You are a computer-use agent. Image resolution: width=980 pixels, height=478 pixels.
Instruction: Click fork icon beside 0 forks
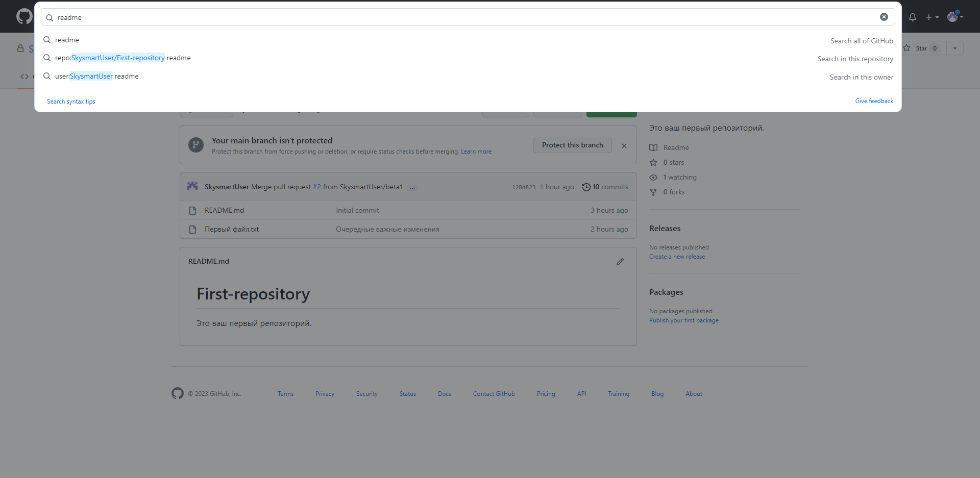coord(653,192)
